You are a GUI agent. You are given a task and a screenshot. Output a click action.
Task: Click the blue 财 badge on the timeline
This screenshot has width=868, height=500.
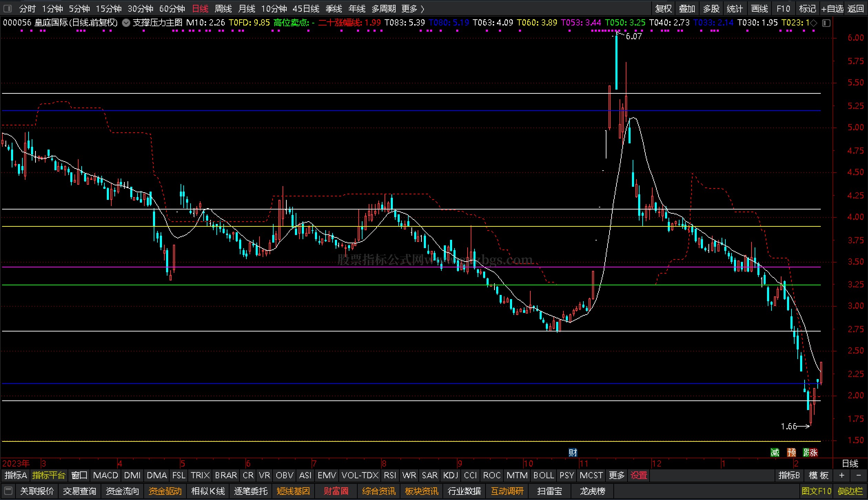pyautogui.click(x=572, y=452)
